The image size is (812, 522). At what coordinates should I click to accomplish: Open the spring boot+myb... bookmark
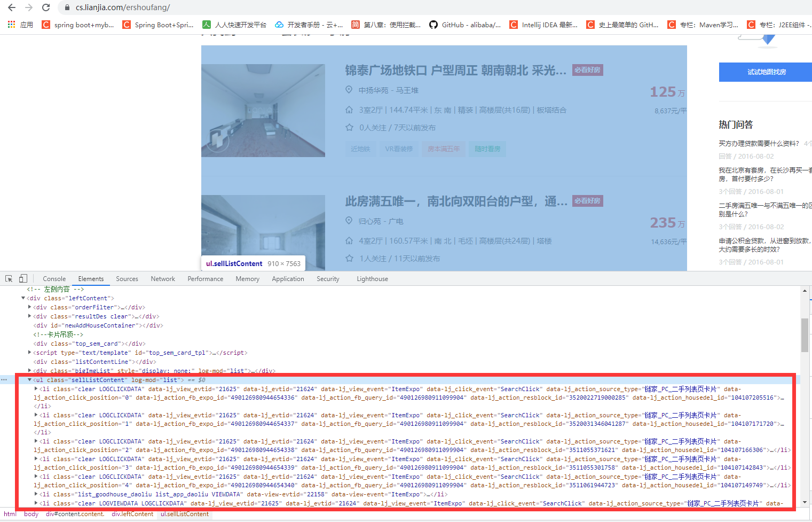click(78, 25)
